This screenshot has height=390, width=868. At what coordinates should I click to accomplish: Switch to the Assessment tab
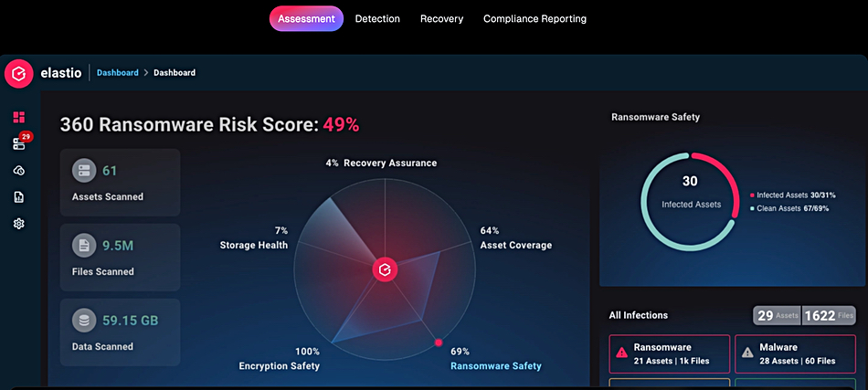click(x=306, y=19)
